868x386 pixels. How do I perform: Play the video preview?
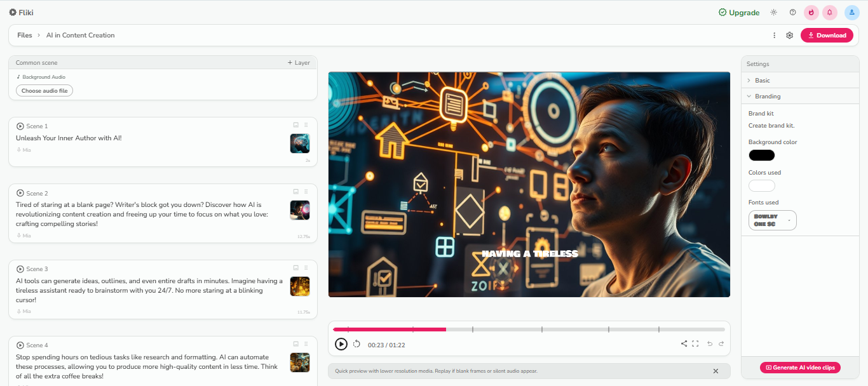coord(341,344)
